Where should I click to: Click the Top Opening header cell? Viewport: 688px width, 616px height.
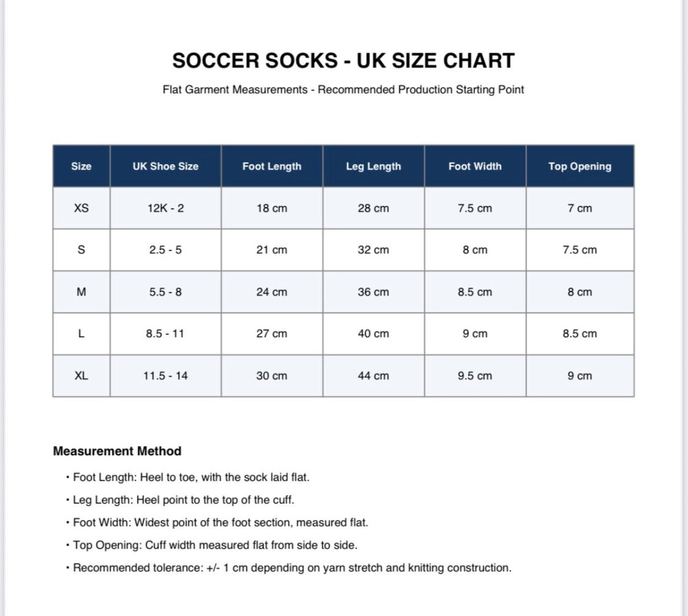pos(580,166)
